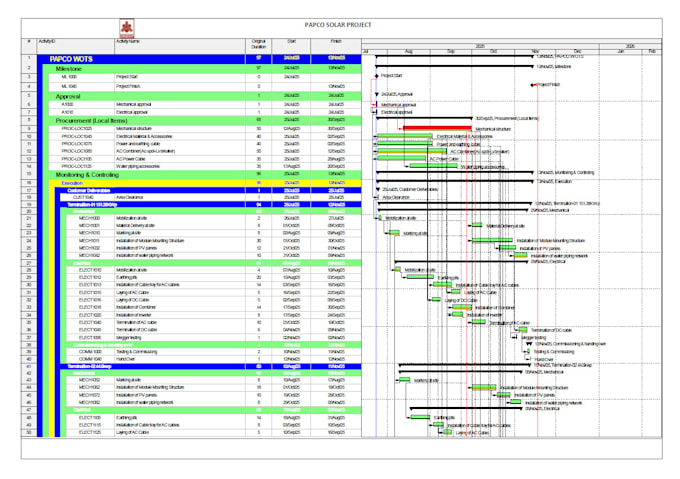Select the red Mechanical structure Gantt bar
Screen dimensions: 680x479
coord(437,128)
